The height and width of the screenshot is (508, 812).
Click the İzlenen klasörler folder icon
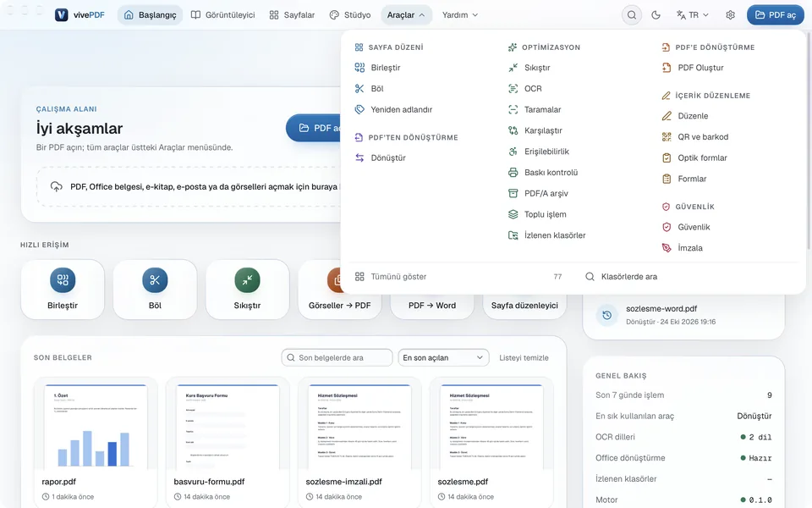tap(513, 235)
